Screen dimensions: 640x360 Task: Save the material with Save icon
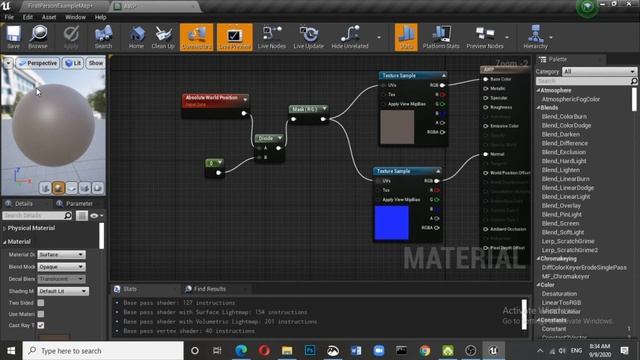pyautogui.click(x=13, y=37)
